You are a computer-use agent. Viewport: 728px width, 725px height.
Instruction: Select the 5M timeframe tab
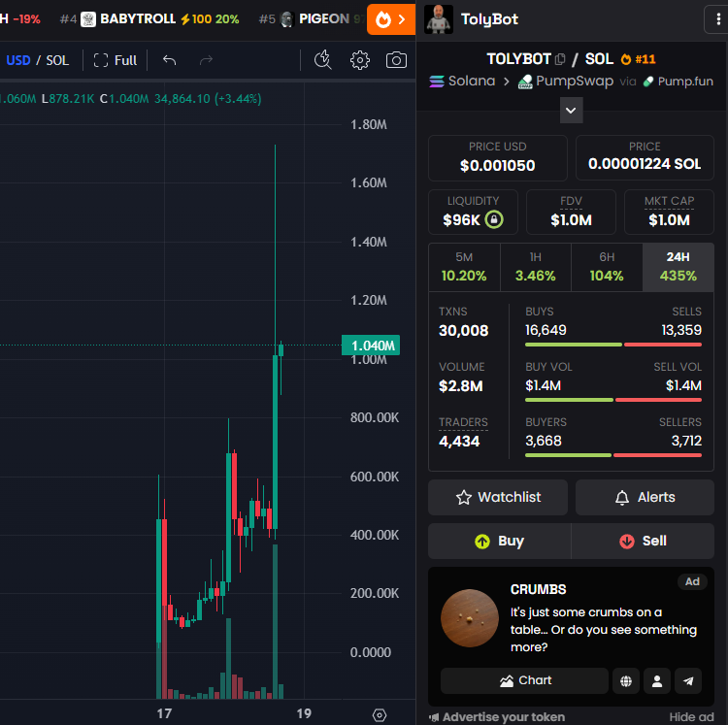[464, 267]
